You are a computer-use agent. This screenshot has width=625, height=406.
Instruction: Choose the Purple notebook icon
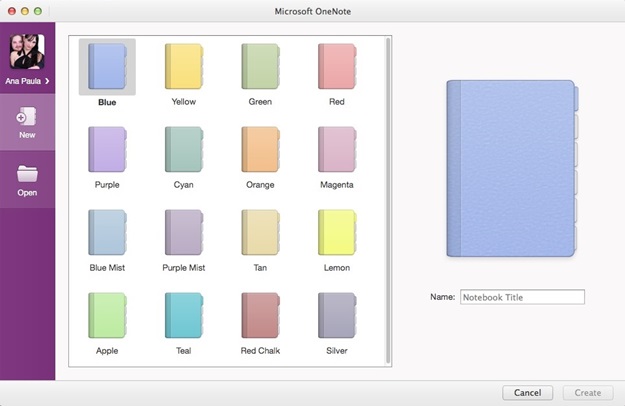pos(108,149)
